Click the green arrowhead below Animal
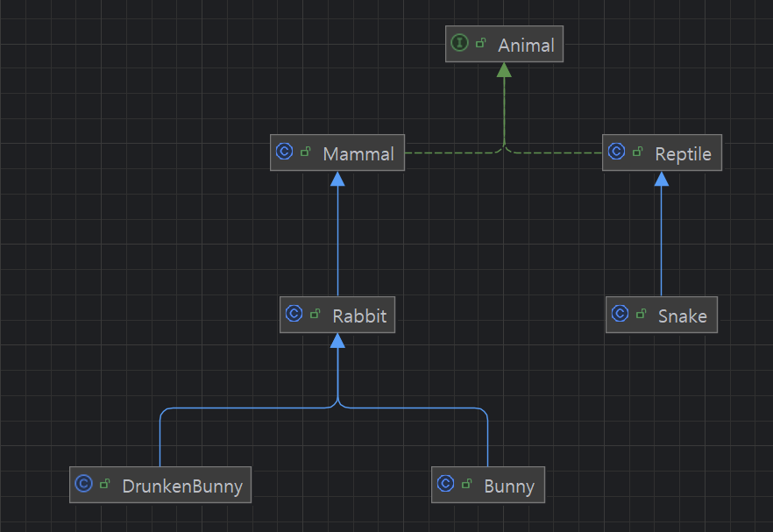 click(504, 70)
